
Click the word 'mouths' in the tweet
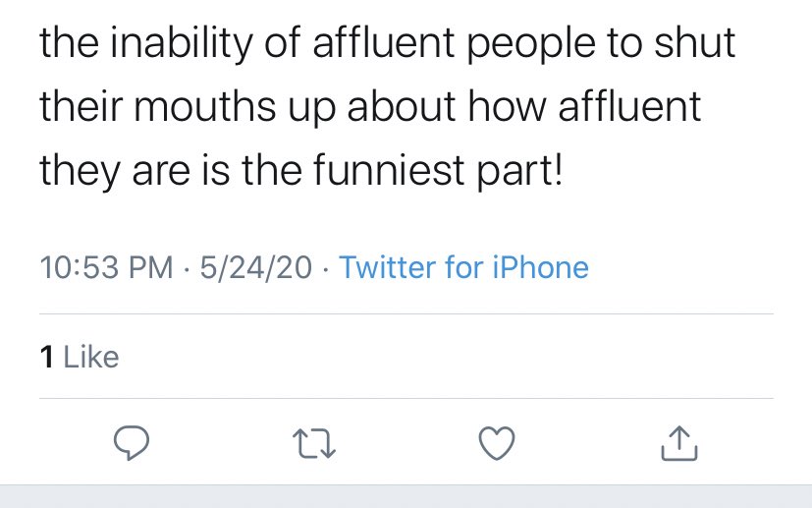pos(204,106)
